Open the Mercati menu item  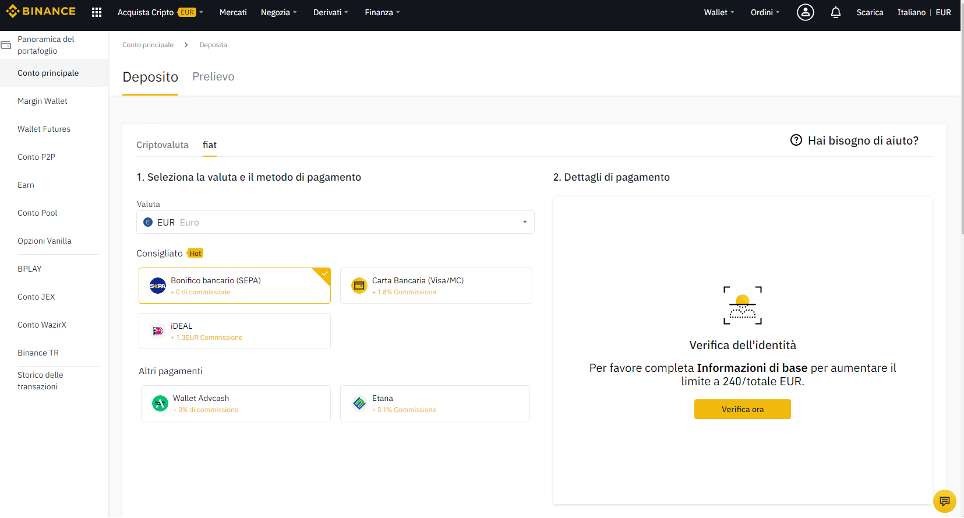232,12
